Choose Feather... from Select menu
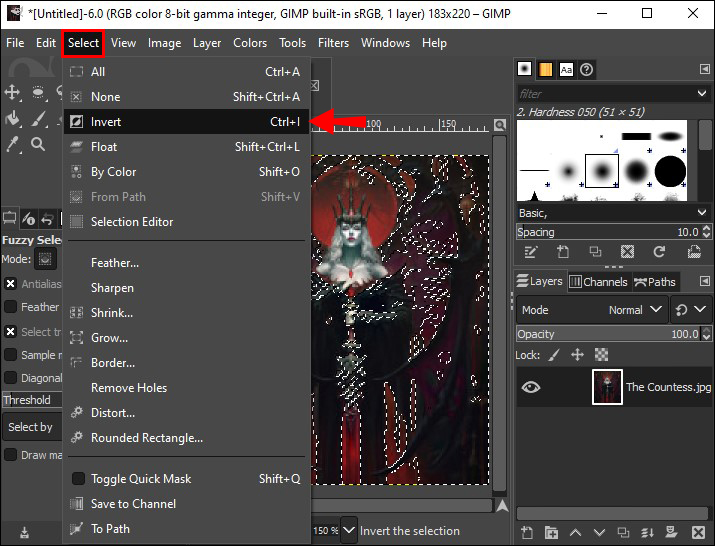715x546 pixels. pyautogui.click(x=187, y=263)
